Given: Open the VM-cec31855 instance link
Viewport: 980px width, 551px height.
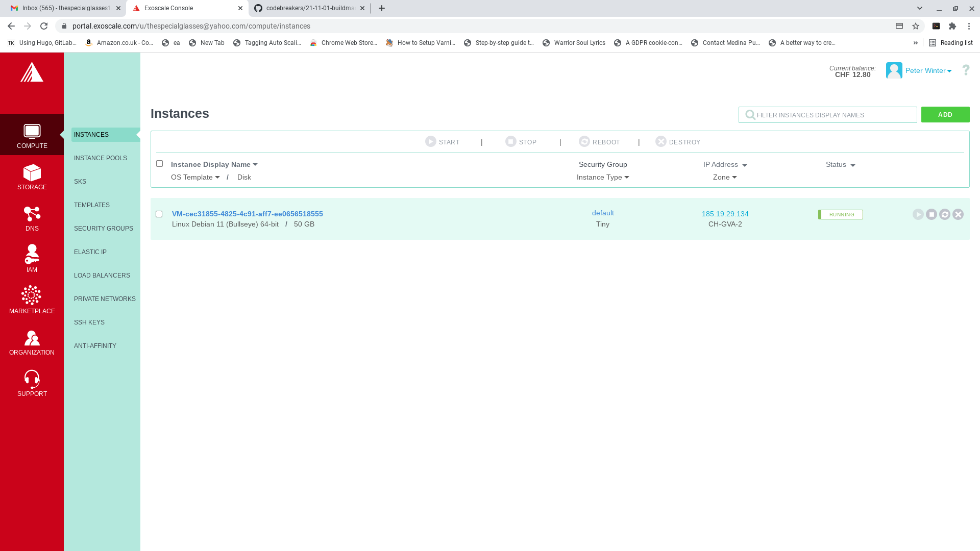Looking at the screenshot, I should tap(247, 214).
